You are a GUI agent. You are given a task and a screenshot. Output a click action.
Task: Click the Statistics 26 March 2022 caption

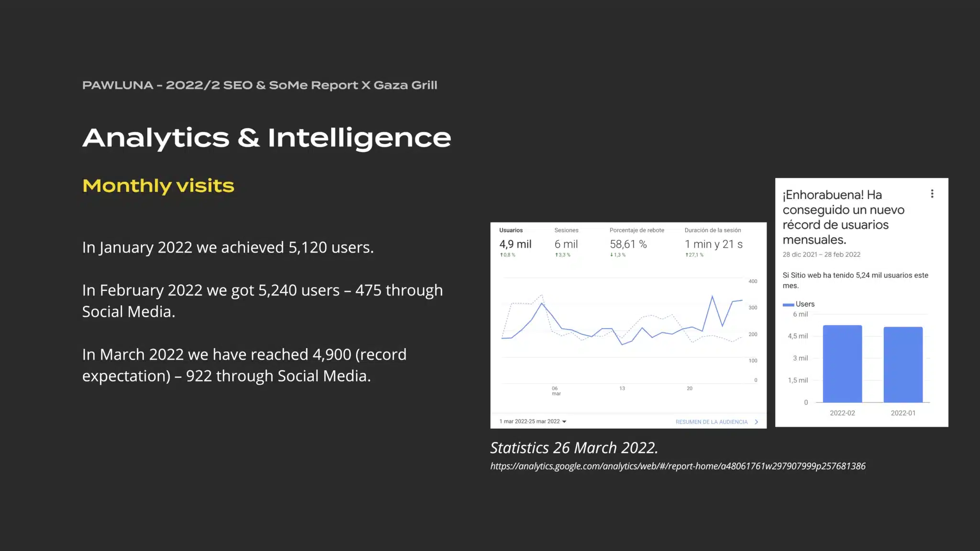pos(574,448)
